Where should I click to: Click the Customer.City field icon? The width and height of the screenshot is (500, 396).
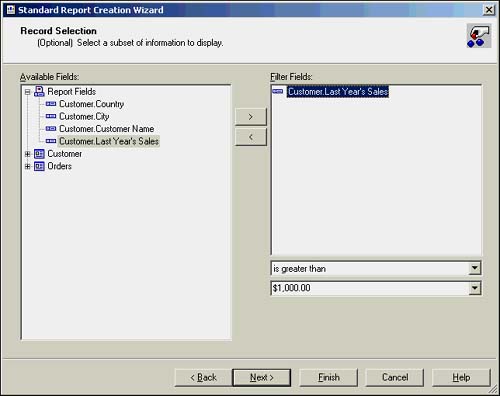tap(51, 116)
